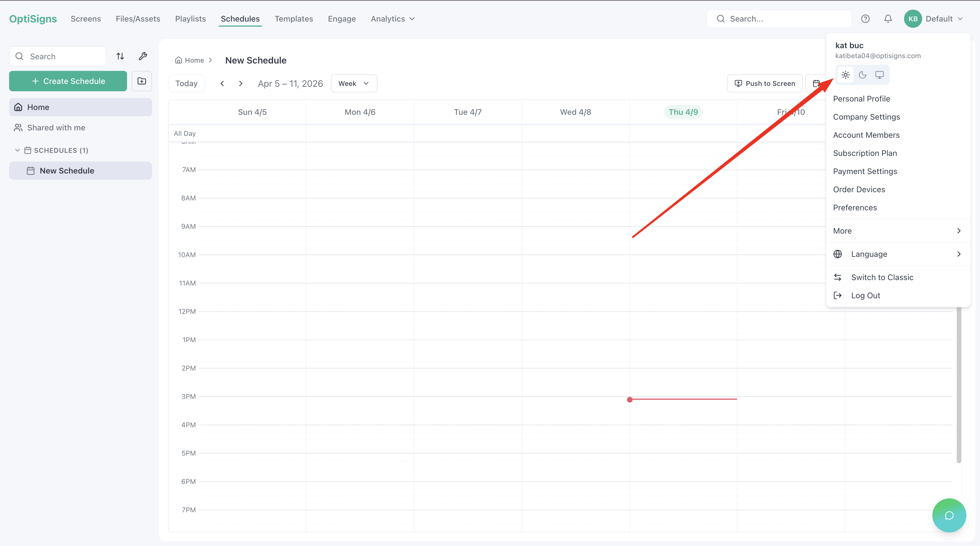Click the Language globe icon
This screenshot has height=546, width=980.
pyautogui.click(x=838, y=254)
